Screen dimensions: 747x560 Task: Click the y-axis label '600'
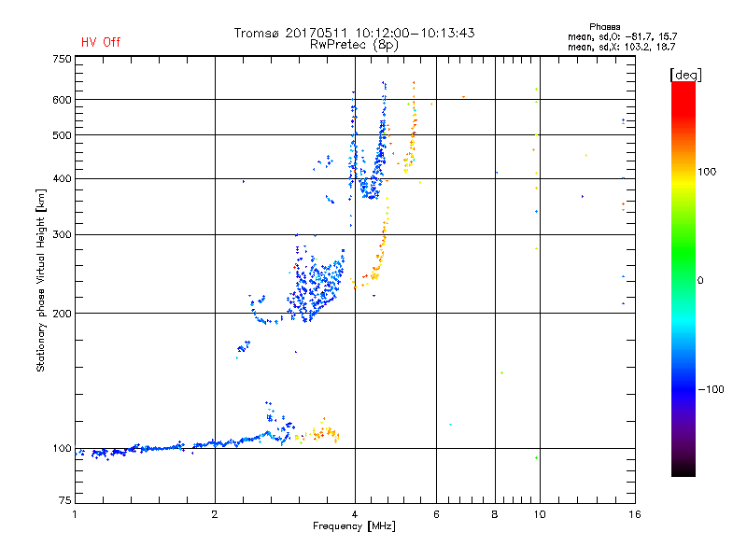[x=62, y=100]
